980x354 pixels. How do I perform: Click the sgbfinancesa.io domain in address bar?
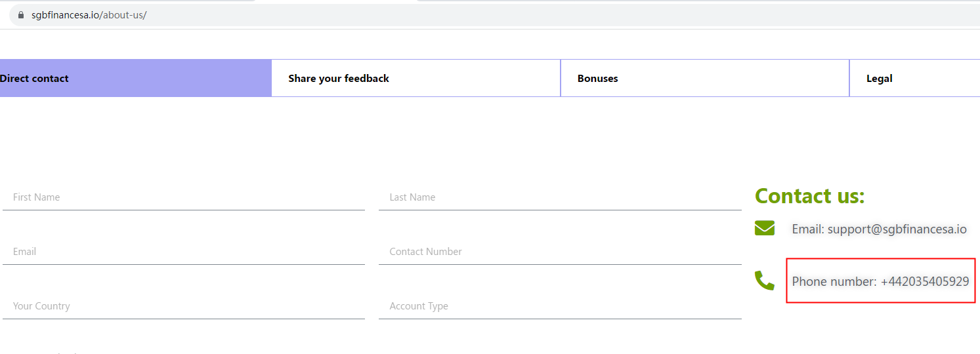pos(66,15)
